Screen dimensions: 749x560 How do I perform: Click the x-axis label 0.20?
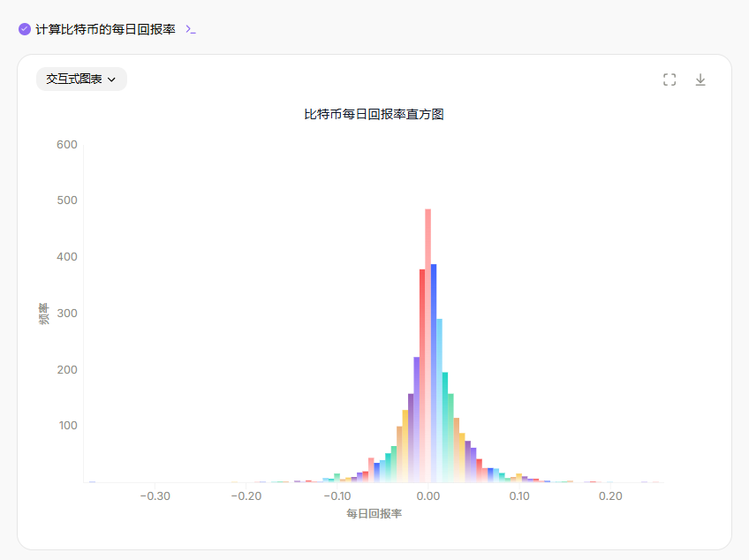point(610,496)
